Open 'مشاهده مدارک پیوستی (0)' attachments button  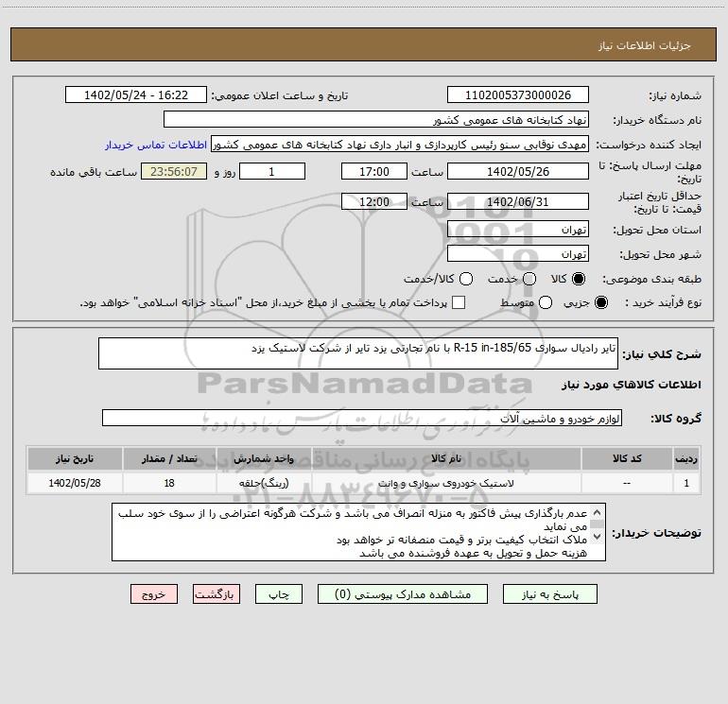(403, 594)
